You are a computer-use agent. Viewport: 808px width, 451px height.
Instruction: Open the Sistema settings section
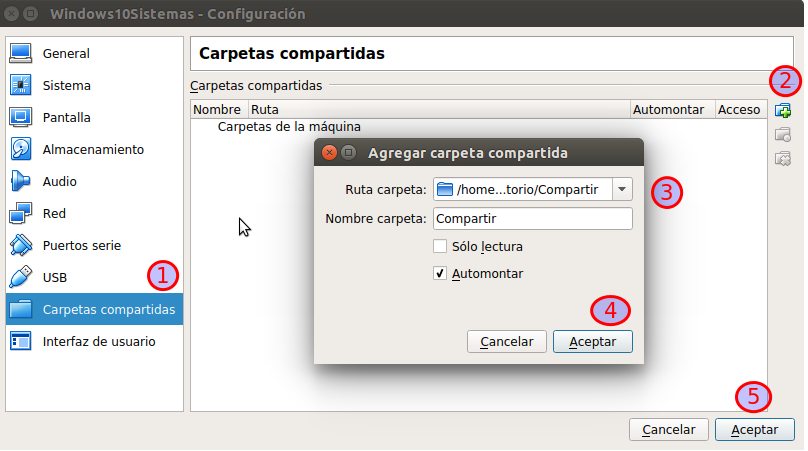coord(94,85)
